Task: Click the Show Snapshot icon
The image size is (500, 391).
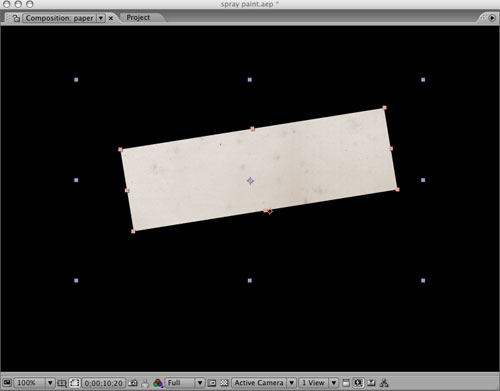Action: tap(145, 383)
